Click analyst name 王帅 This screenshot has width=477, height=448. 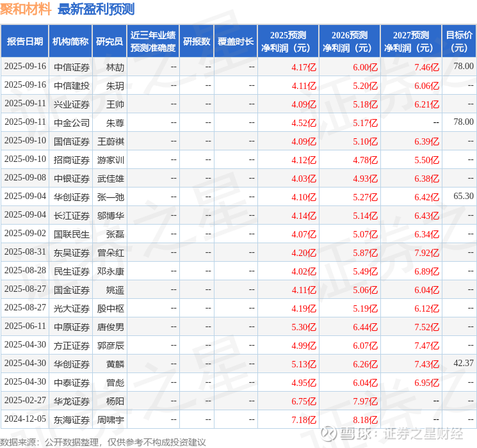tap(115, 104)
